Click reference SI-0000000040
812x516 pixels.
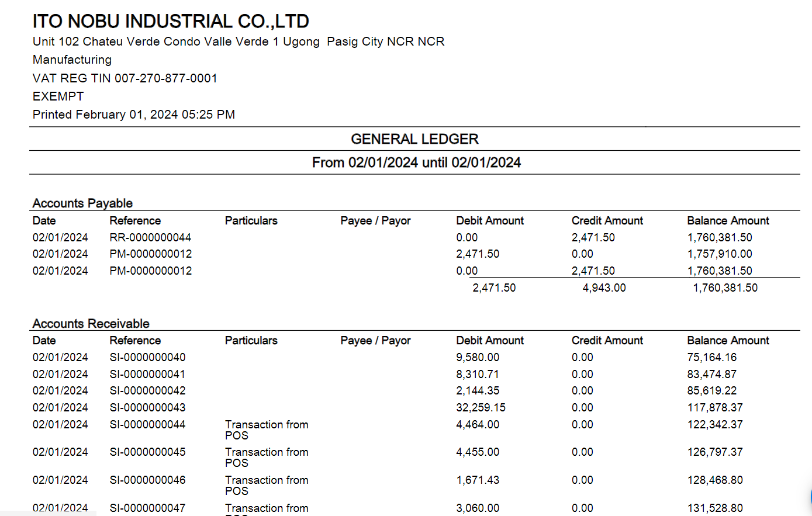147,358
